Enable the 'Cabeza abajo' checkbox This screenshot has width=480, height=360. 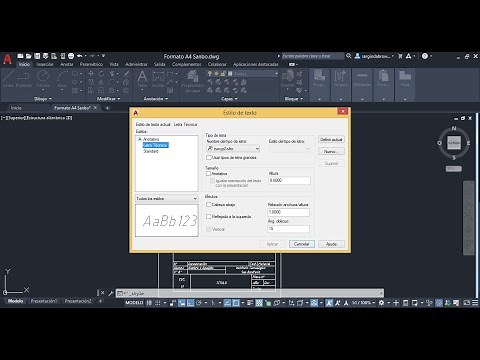(x=209, y=204)
